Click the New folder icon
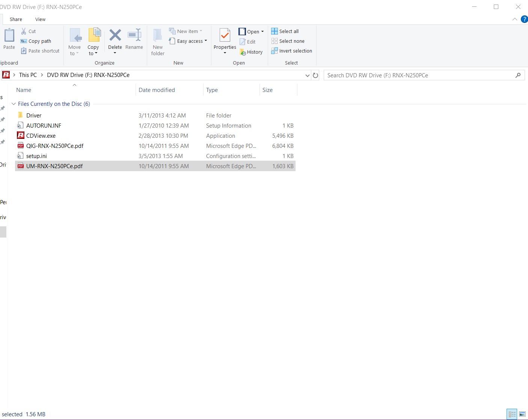Image resolution: width=528 pixels, height=420 pixels. 158,36
